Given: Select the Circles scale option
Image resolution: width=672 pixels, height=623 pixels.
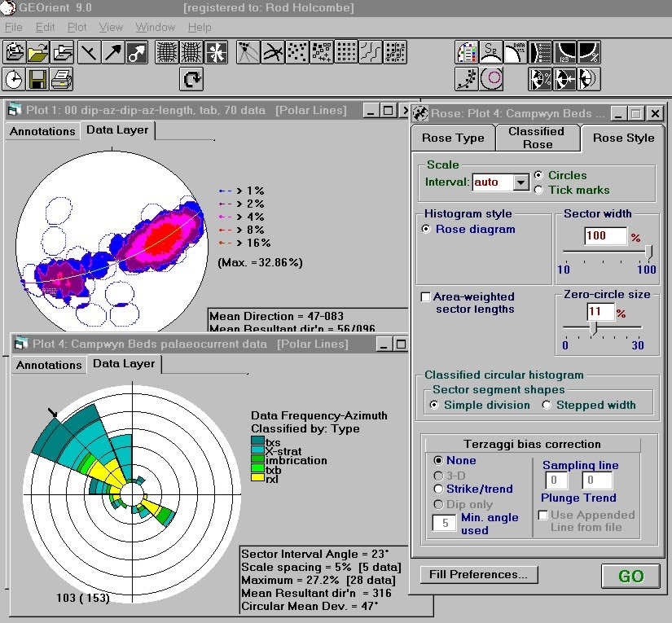Looking at the screenshot, I should point(538,175).
